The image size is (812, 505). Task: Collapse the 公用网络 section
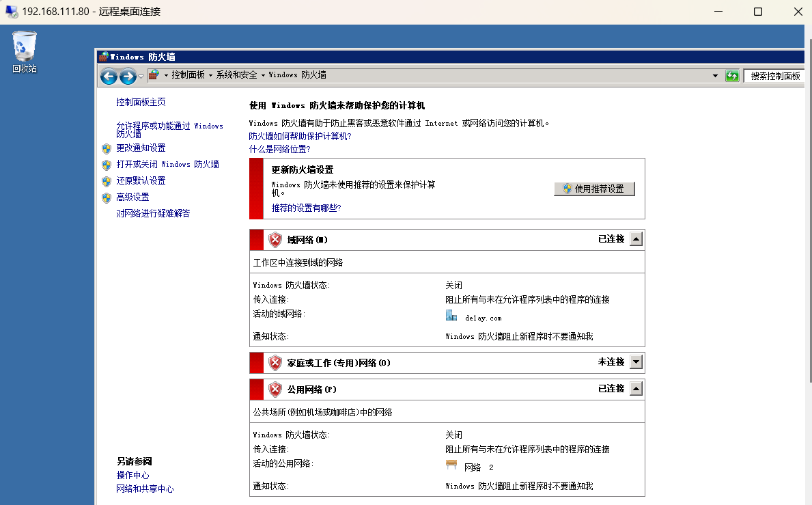[635, 388]
